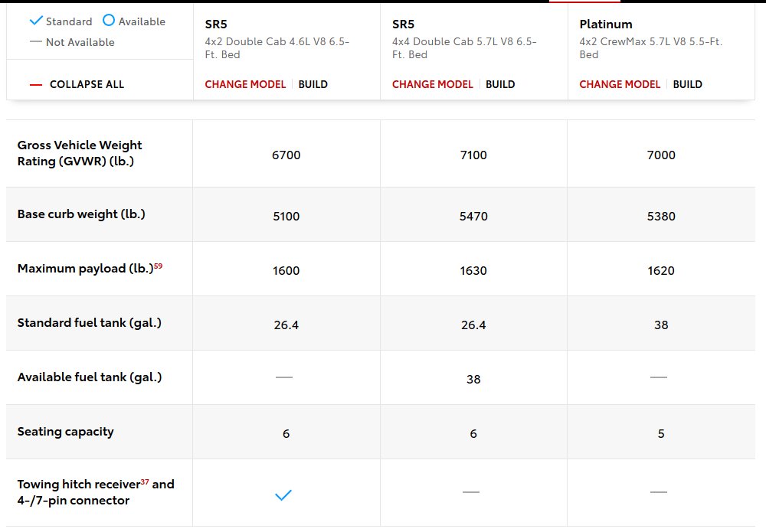Click the '4x2 Double Cab 4.6L V8 6.5-Ft. Bed' description
Screen dimensions: 766x532
277,47
